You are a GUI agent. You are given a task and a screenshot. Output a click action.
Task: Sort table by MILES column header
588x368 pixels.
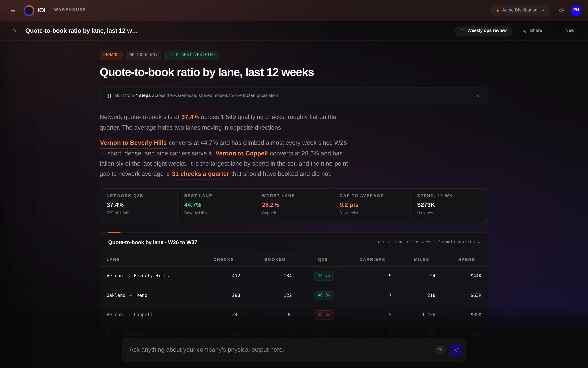(x=421, y=260)
